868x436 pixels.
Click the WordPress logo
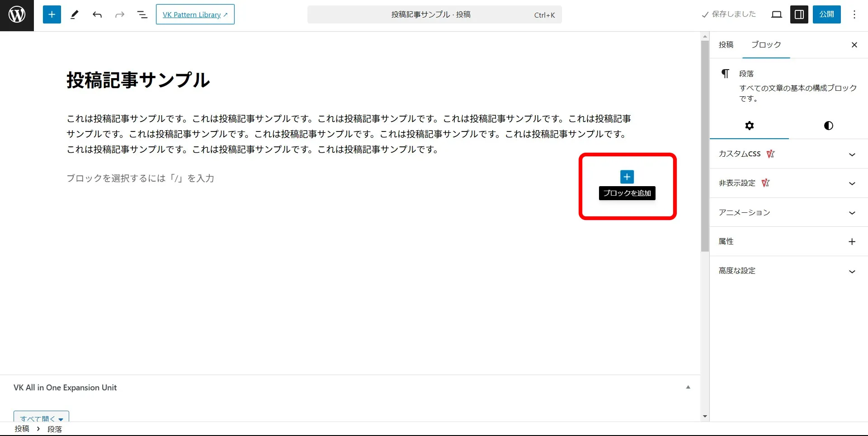click(x=17, y=15)
